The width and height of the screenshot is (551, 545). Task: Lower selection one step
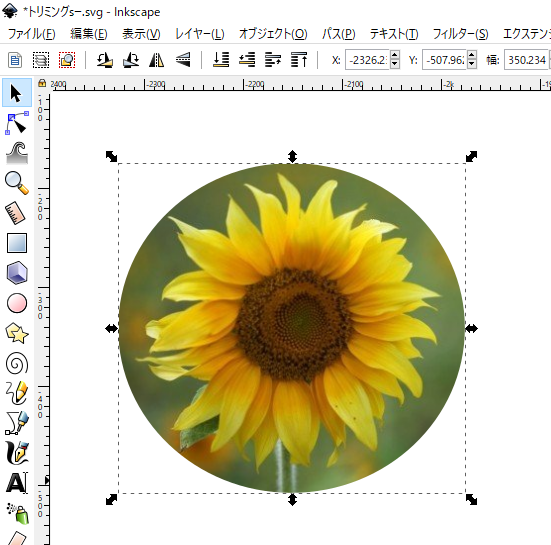(x=247, y=60)
